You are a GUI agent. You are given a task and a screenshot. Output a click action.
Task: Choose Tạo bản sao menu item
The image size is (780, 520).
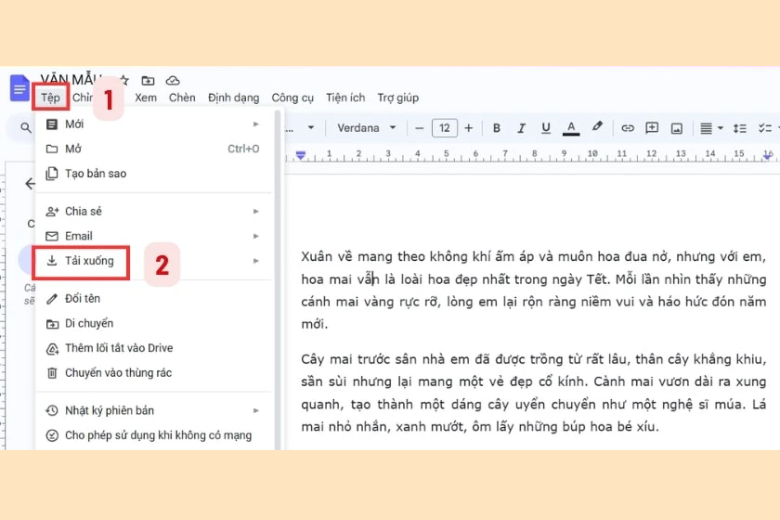coord(154,174)
